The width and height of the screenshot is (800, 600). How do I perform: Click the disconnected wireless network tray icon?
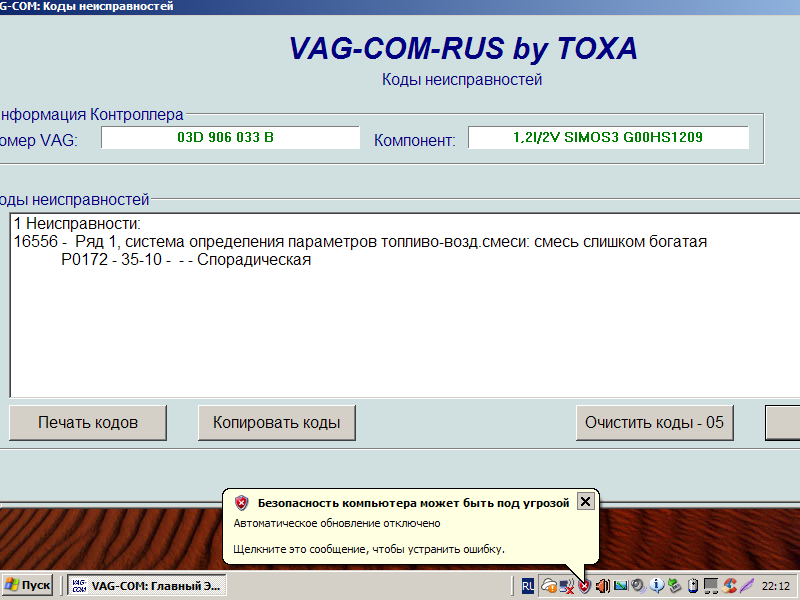click(x=567, y=586)
